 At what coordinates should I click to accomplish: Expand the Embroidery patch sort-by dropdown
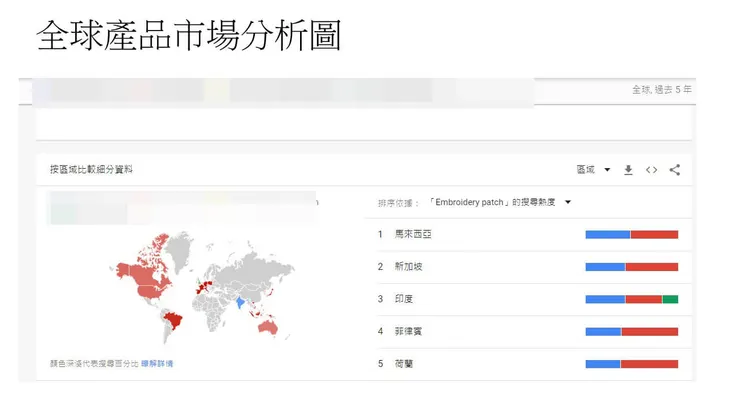pyautogui.click(x=500, y=202)
